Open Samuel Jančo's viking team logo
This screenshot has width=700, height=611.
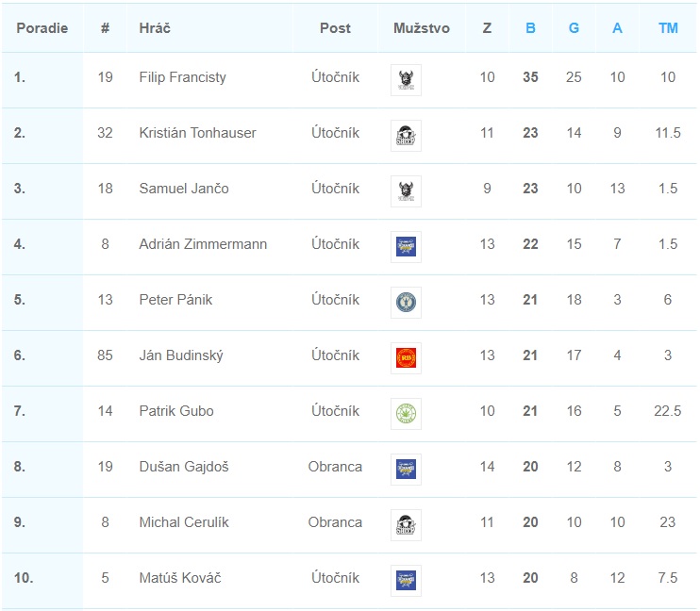(406, 191)
